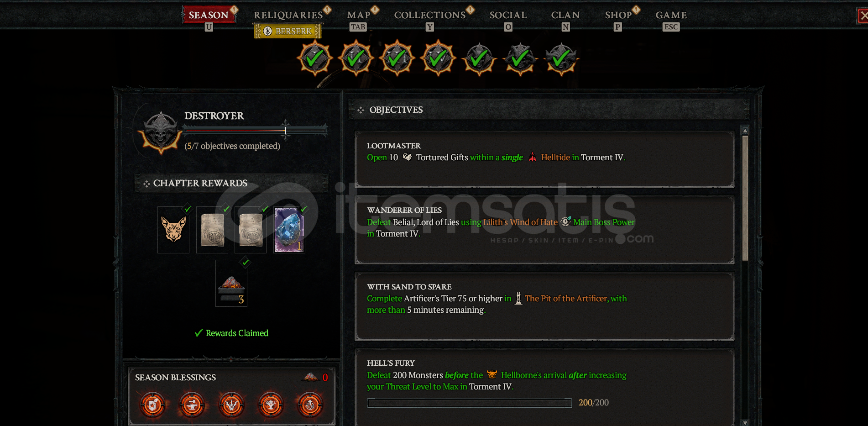This screenshot has height=426, width=868.
Task: Click the objectives scroll up arrow
Action: click(745, 131)
